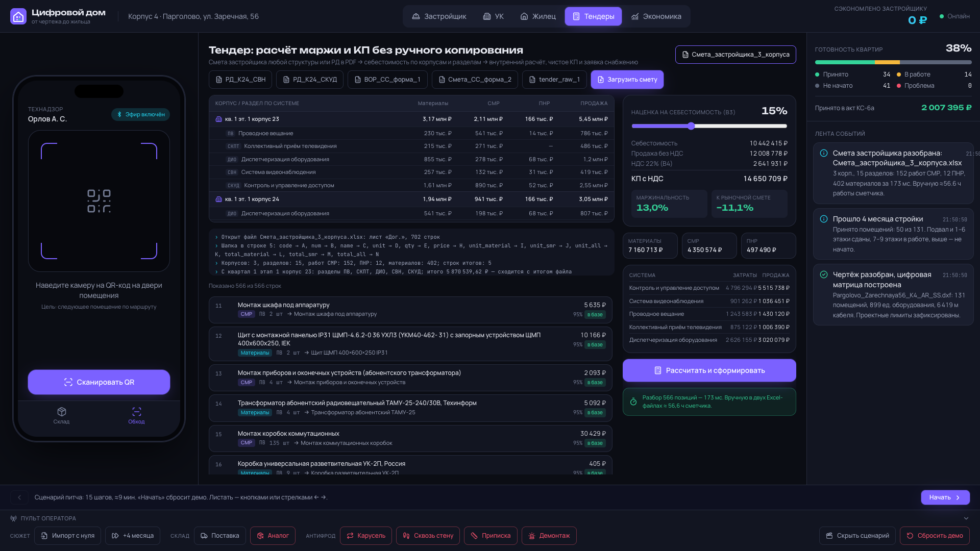Trigger the Карусель antifraud scenario

366,536
